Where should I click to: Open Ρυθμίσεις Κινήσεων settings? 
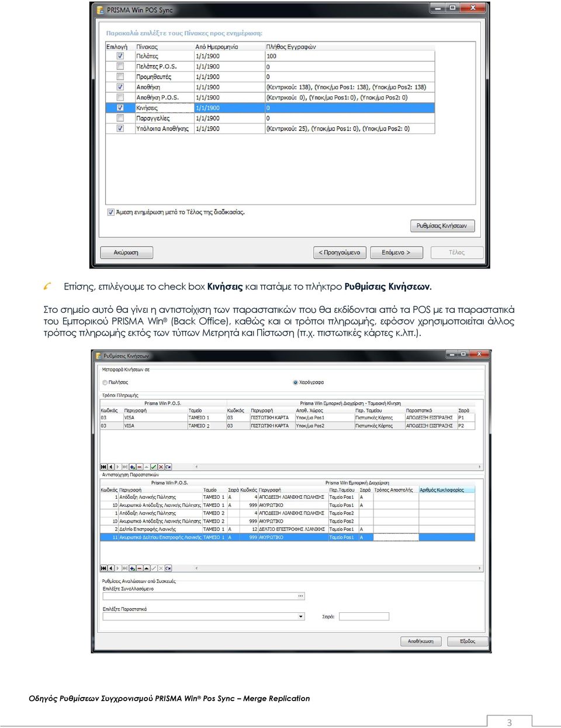pyautogui.click(x=442, y=226)
